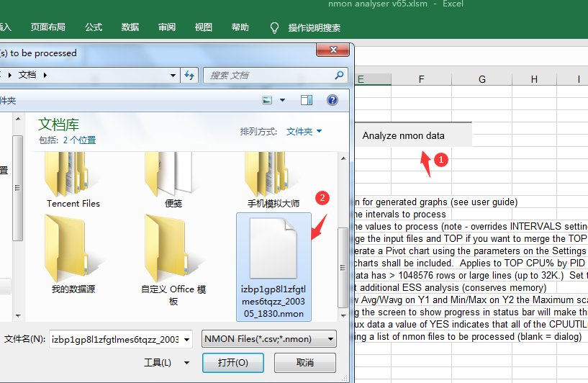Select the 我的数据源 folder
Screen dimensions: 588x383
pos(73,254)
